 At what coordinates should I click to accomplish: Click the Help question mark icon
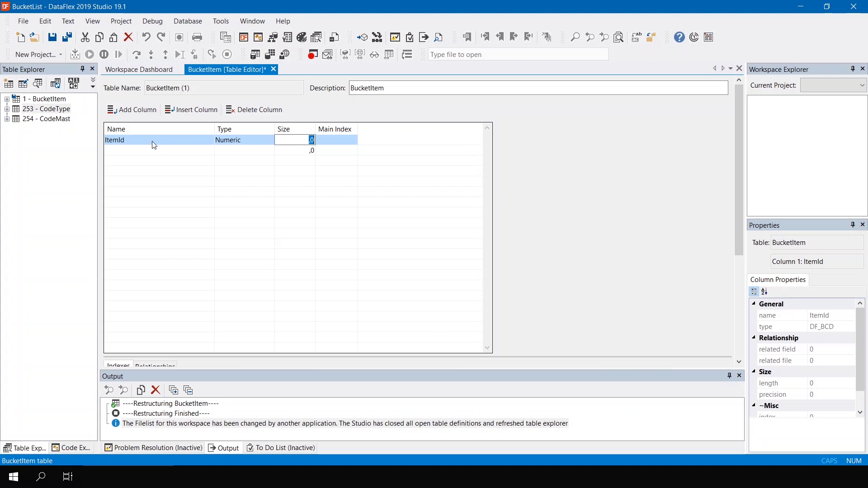679,38
